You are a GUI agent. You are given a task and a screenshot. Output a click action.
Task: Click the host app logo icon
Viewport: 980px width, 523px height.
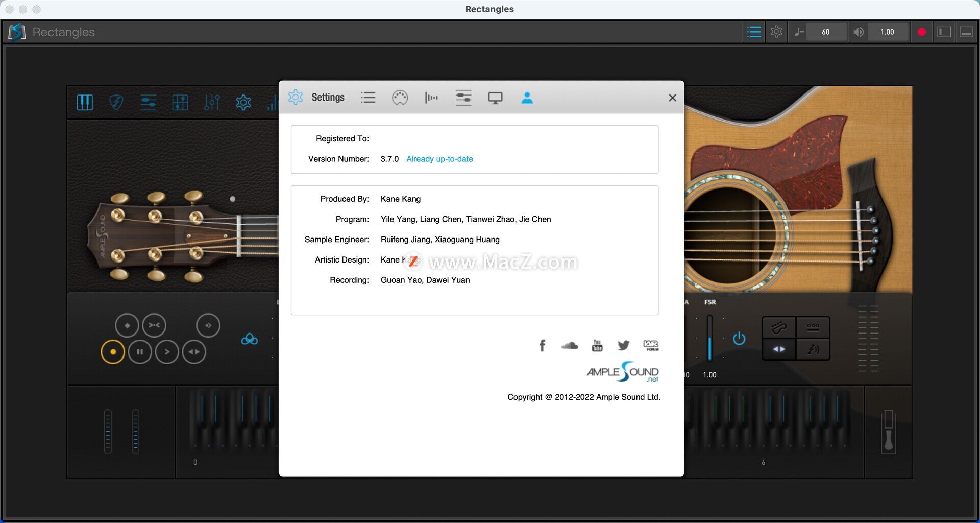coord(17,32)
